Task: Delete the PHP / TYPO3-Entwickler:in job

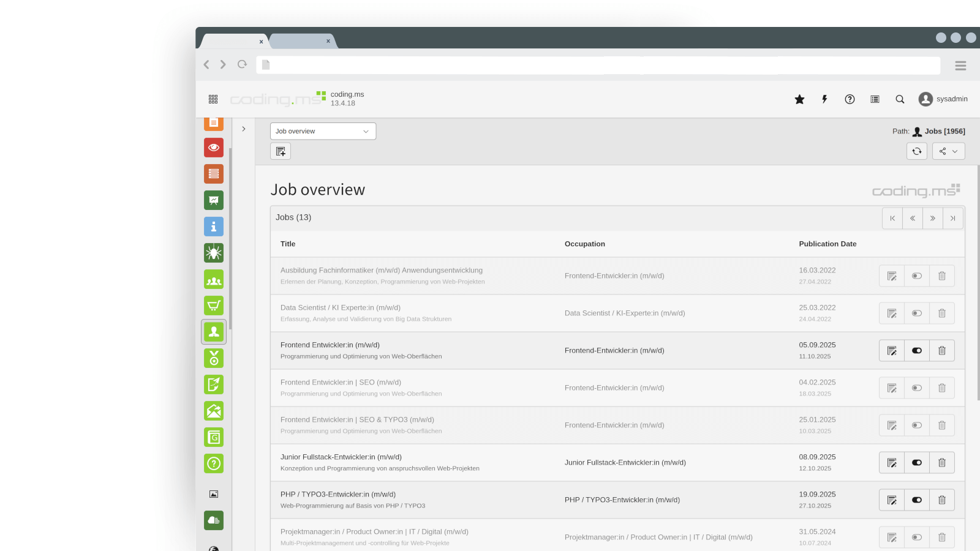Action: click(x=942, y=500)
